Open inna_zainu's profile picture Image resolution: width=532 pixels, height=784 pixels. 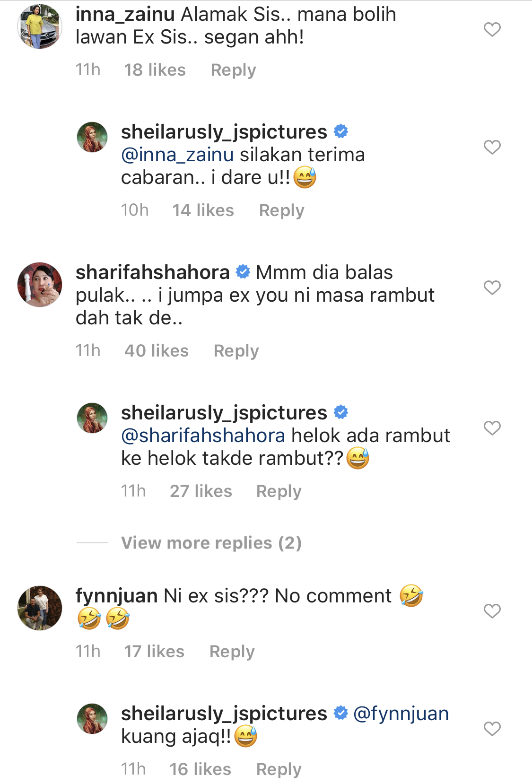pos(40,26)
